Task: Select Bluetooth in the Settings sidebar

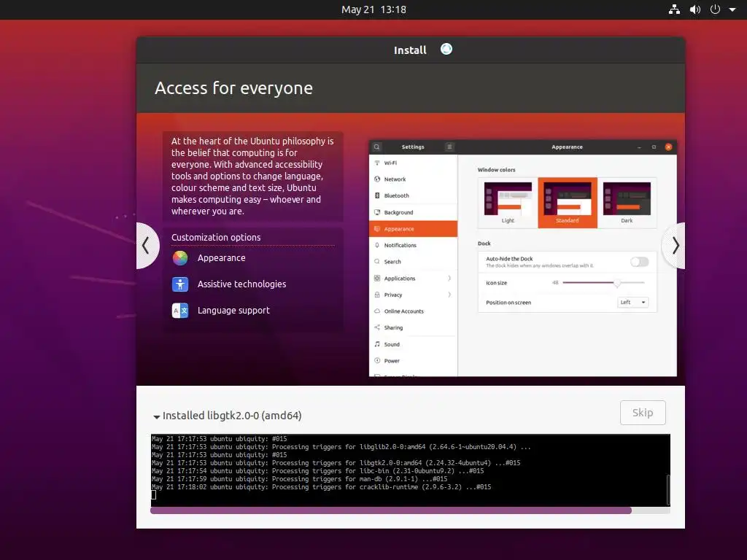Action: [x=413, y=195]
